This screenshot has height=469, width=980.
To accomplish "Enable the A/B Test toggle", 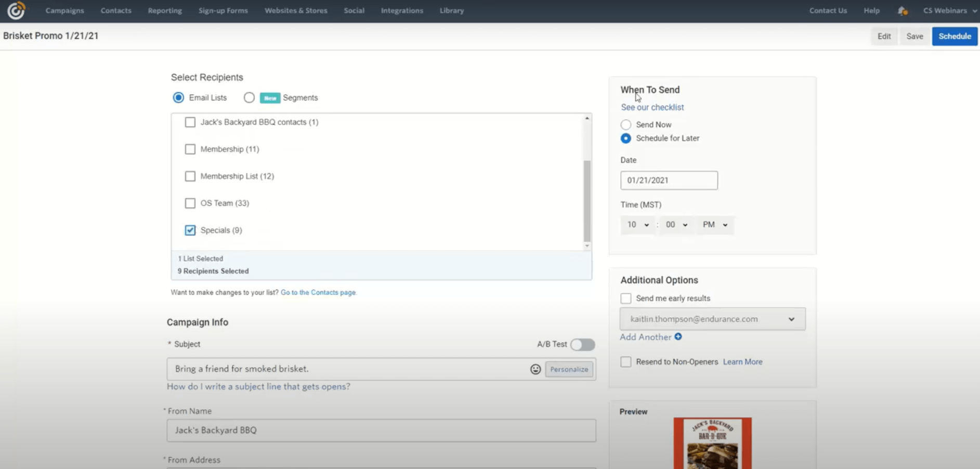I will click(582, 345).
